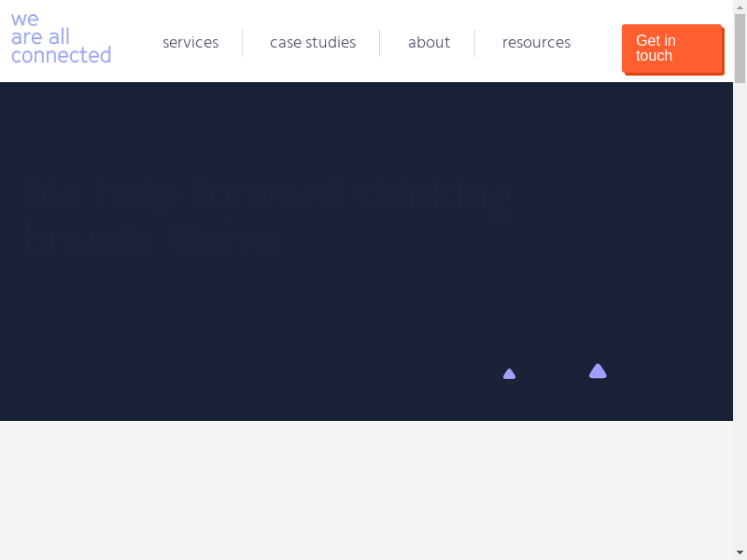Click the small purple triangle shape
This screenshot has height=560, width=747.
509,374
